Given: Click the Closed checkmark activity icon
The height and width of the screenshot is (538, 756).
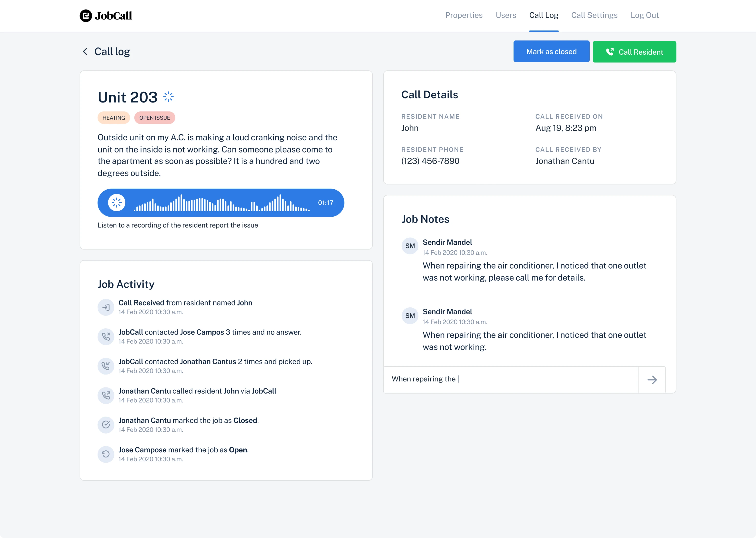Looking at the screenshot, I should [106, 425].
